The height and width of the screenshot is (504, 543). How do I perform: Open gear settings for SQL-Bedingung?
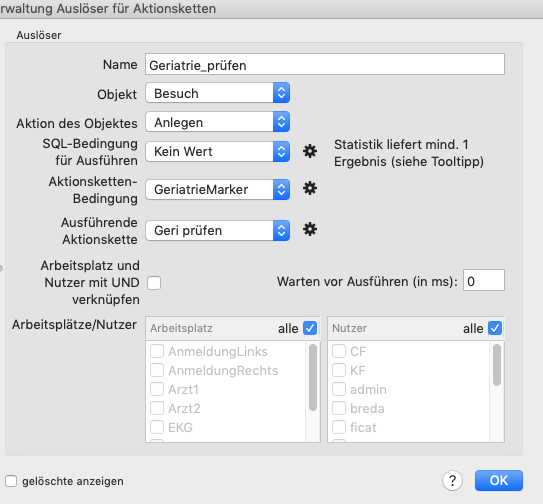310,151
